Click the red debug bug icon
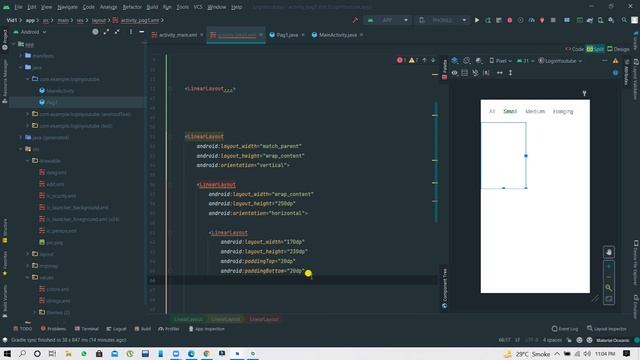This screenshot has width=640, height=360. pyautogui.click(x=509, y=20)
